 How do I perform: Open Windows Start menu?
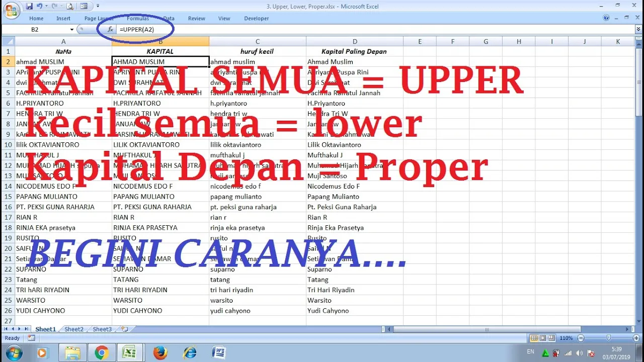(13, 352)
